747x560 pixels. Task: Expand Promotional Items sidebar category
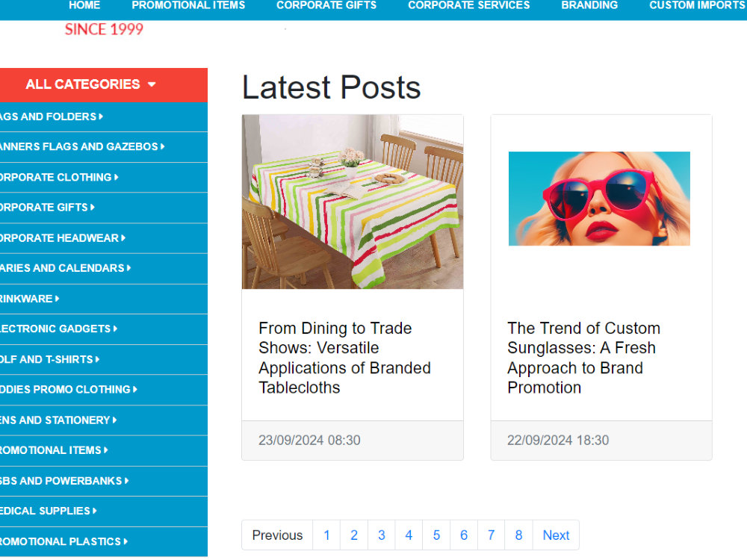[x=104, y=450]
